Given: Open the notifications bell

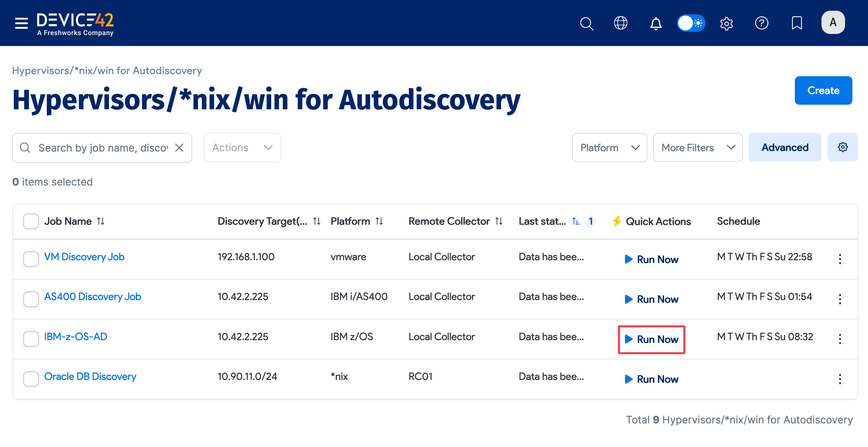Looking at the screenshot, I should [x=655, y=23].
